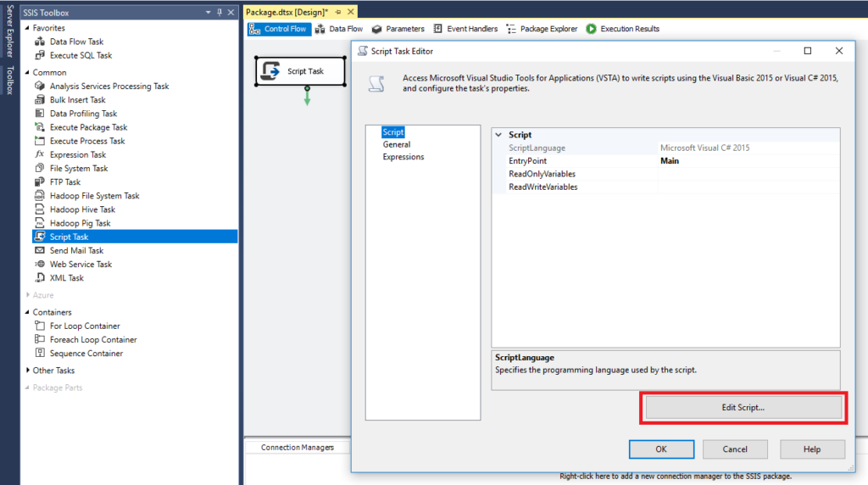Click the Bulk Insert Task icon

point(40,100)
